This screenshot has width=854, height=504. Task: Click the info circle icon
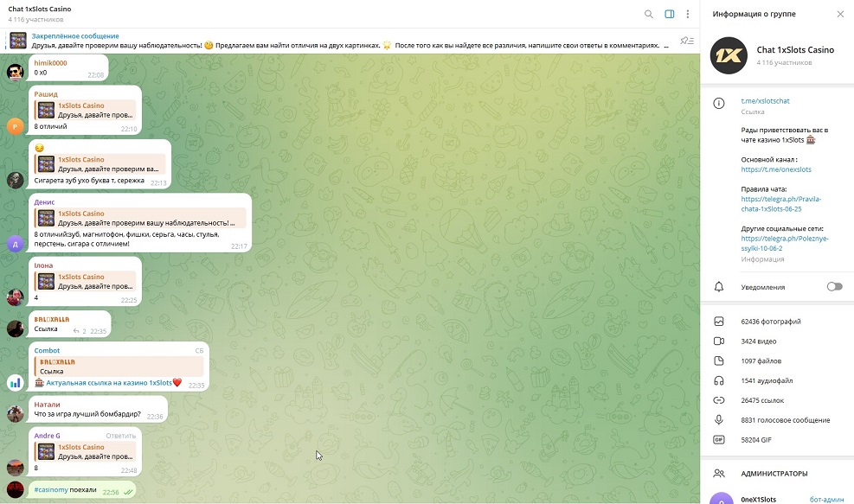(719, 104)
